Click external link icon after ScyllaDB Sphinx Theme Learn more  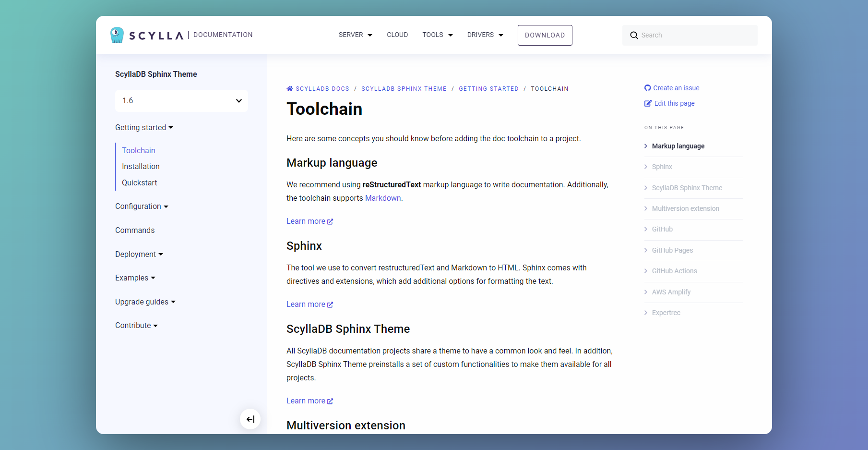coord(330,401)
